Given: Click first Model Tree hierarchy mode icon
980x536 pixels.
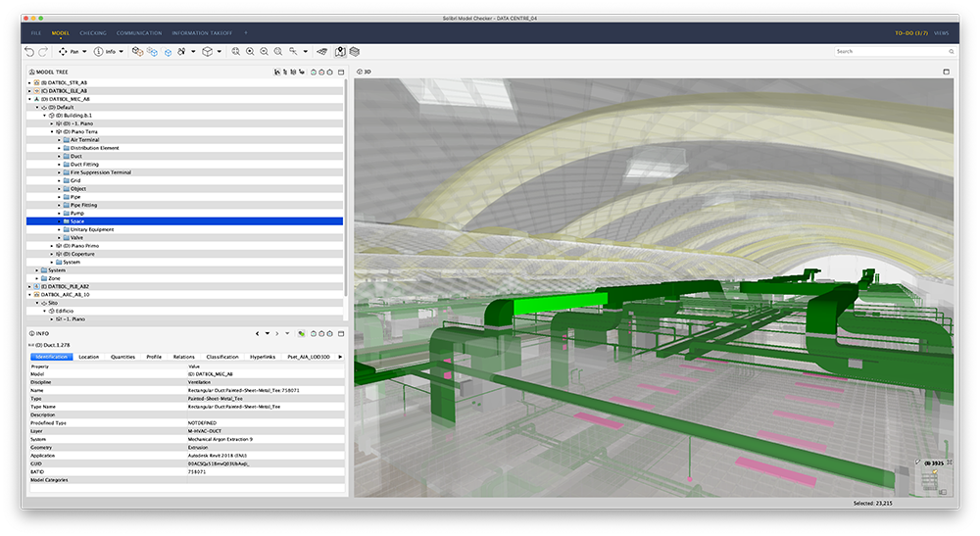Looking at the screenshot, I should 277,73.
